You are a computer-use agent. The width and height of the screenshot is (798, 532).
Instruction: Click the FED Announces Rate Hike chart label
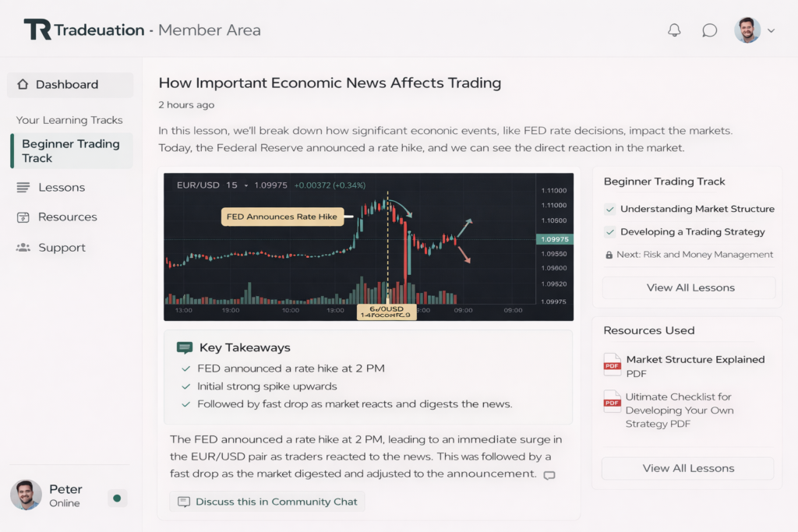[282, 217]
